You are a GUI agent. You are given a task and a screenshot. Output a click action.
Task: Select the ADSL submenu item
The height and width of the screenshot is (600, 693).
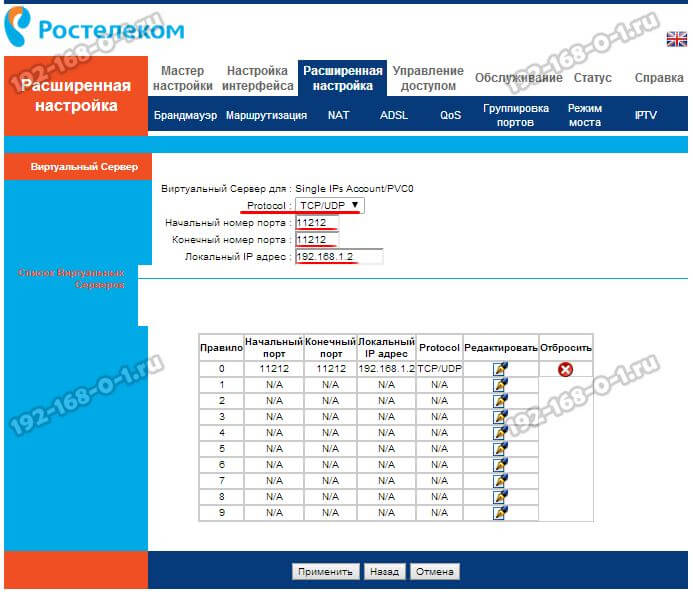coord(393,115)
